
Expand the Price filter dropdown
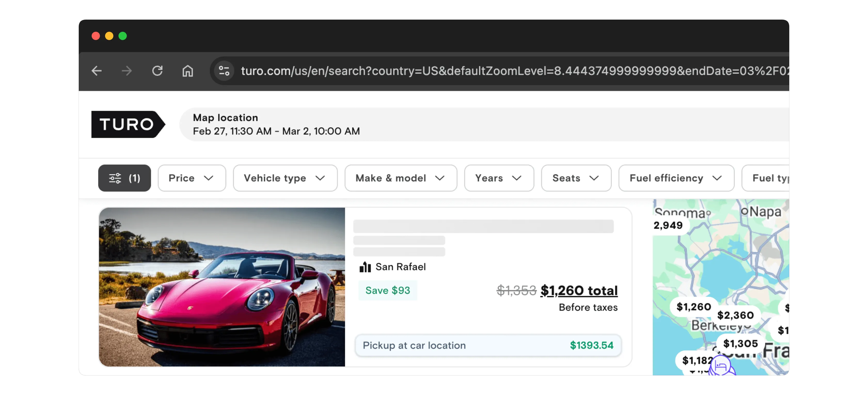tap(191, 178)
